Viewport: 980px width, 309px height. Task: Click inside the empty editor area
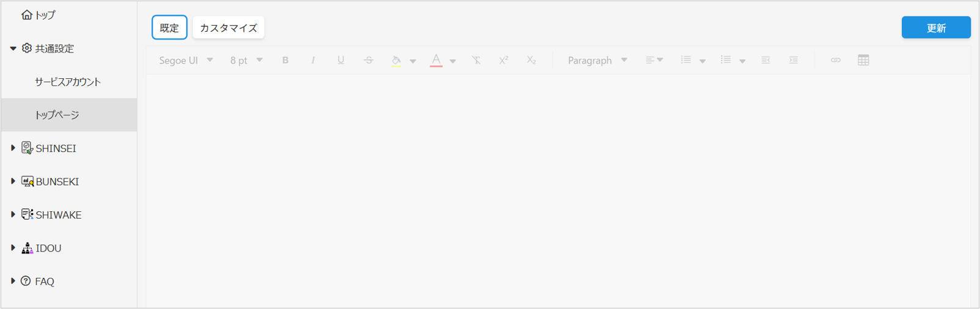(x=557, y=189)
